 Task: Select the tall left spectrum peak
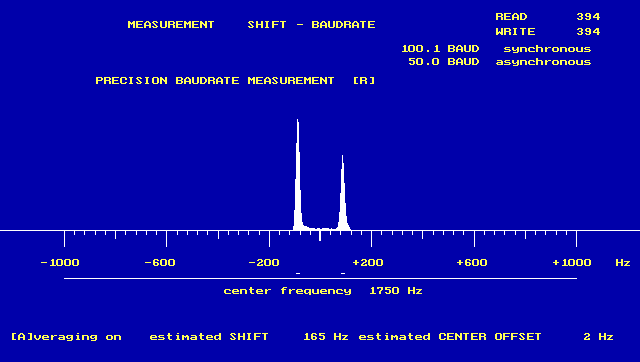[x=298, y=175]
